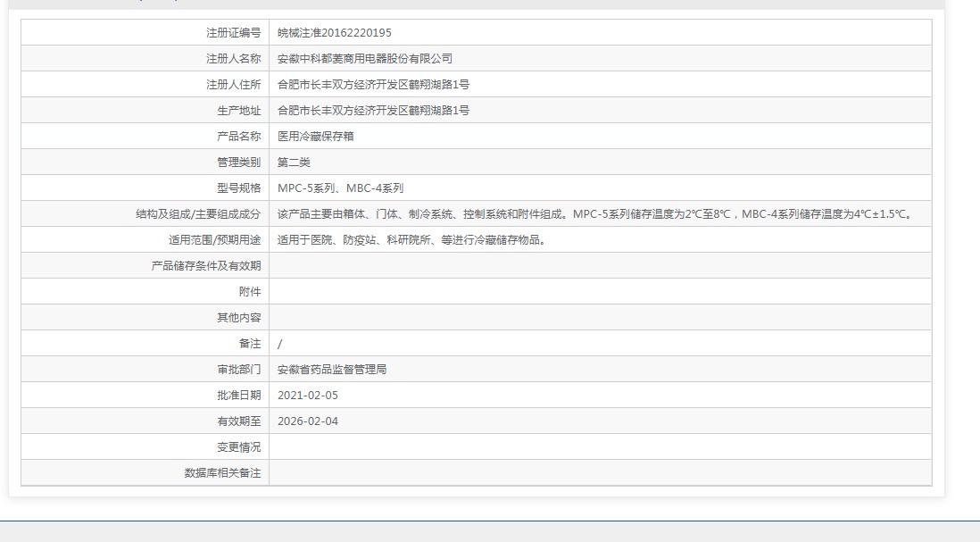Select product name 医用冷藏保存箱
This screenshot has height=542, width=980.
tap(316, 137)
